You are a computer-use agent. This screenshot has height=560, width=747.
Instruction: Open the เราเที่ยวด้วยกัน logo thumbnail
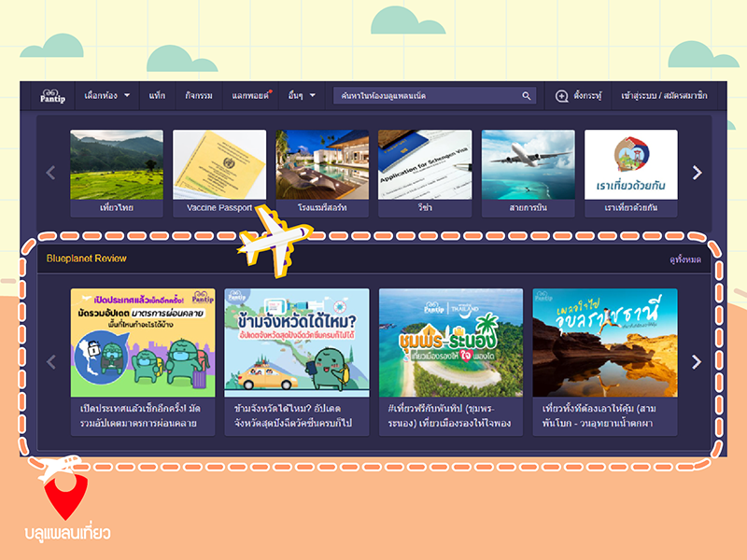631,165
